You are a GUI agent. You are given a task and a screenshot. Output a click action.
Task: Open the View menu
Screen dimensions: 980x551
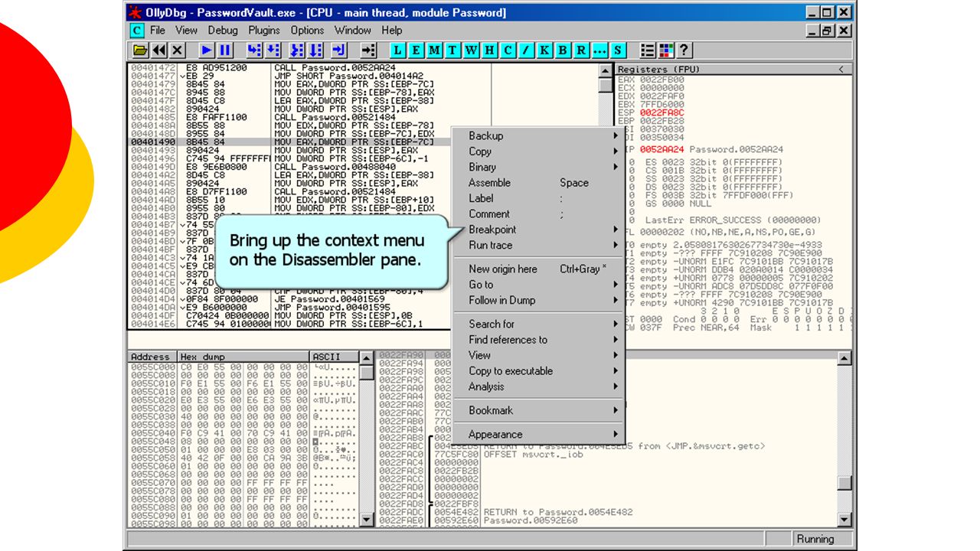tap(186, 31)
